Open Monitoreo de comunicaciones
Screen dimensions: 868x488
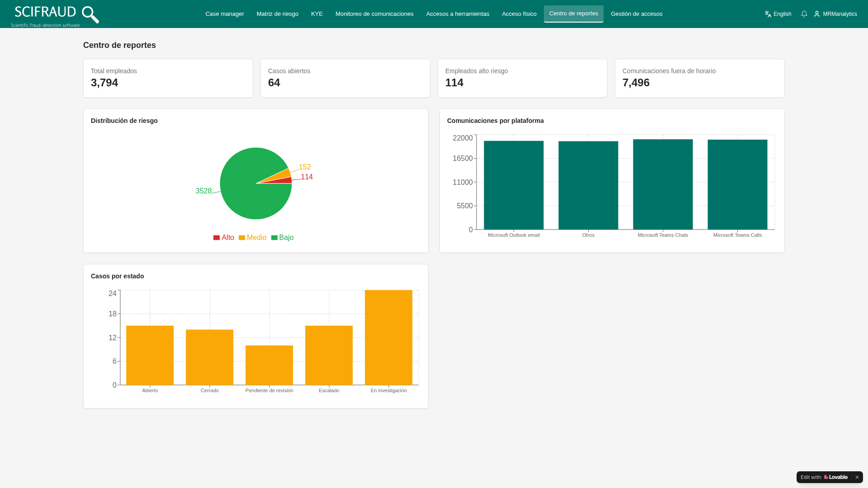click(374, 14)
